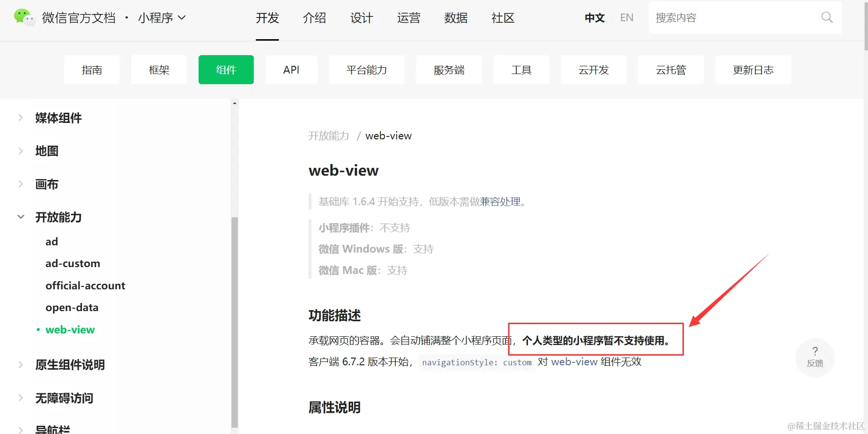Viewport: 868px width, 434px height.
Task: Click the 原生组件说明 sidebar label
Action: (70, 365)
